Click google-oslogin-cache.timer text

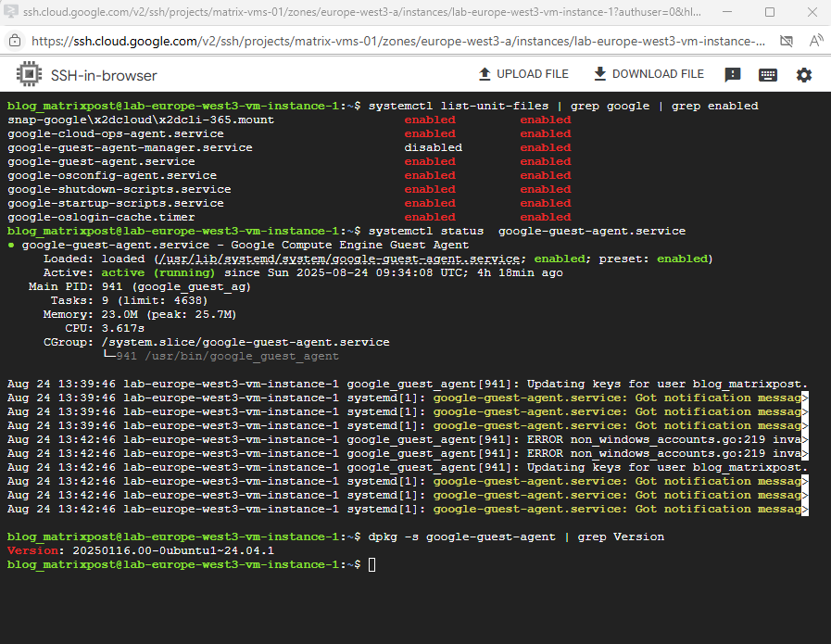[x=101, y=217]
